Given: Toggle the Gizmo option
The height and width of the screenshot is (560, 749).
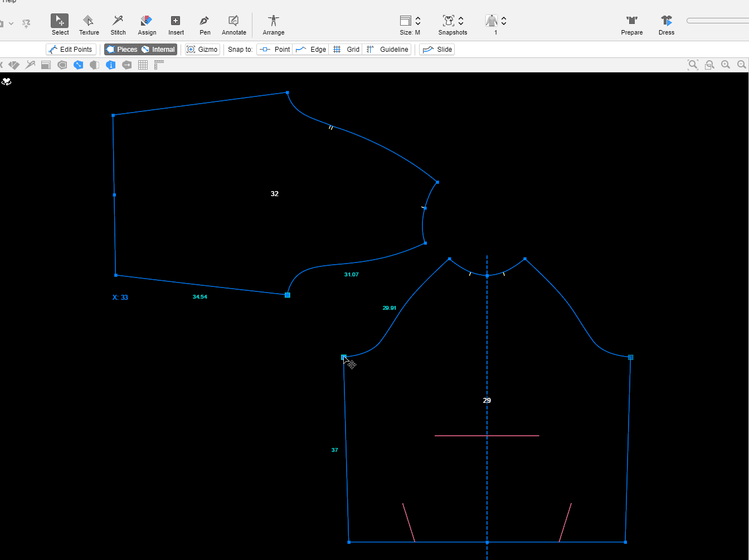Looking at the screenshot, I should pos(202,50).
